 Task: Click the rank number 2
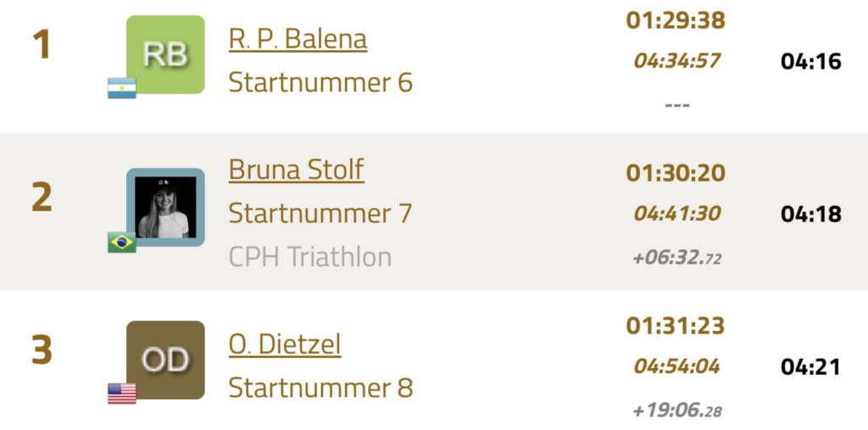click(42, 198)
